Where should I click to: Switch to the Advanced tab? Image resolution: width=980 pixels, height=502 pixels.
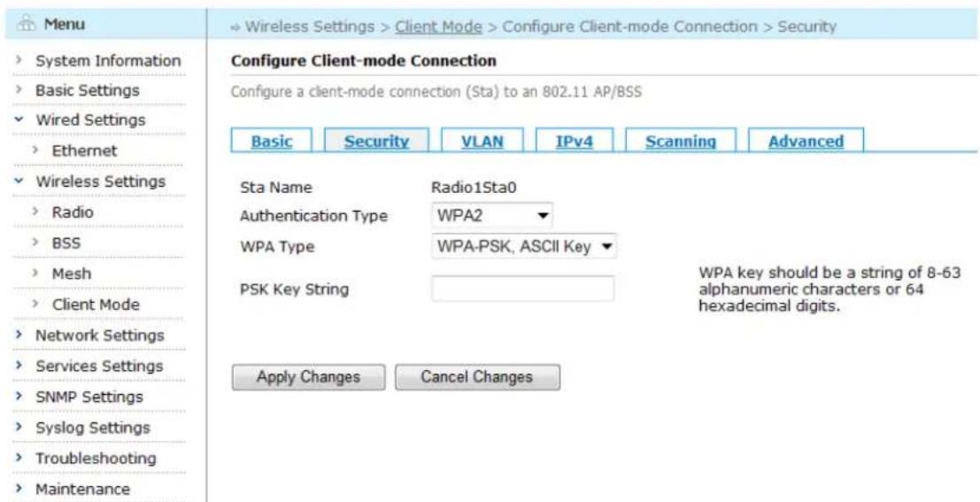(x=806, y=142)
